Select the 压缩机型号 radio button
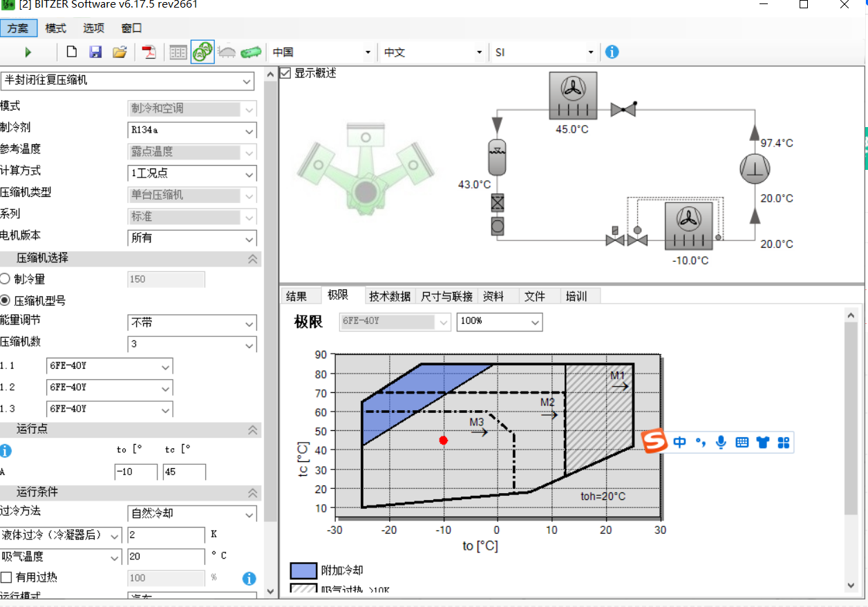This screenshot has width=868, height=607. pyautogui.click(x=6, y=301)
